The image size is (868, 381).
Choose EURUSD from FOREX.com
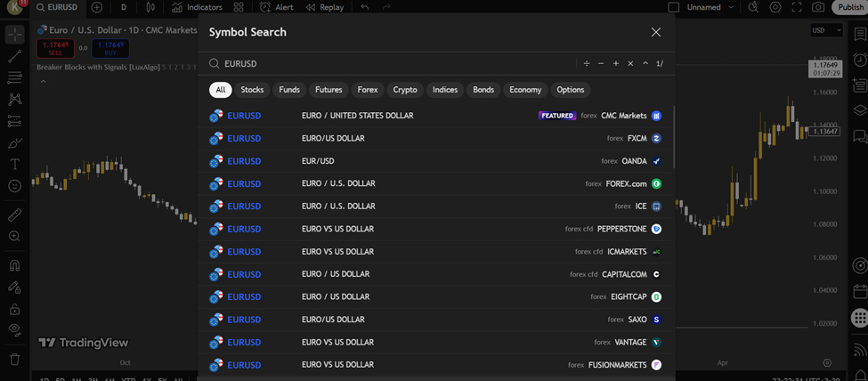coord(436,184)
